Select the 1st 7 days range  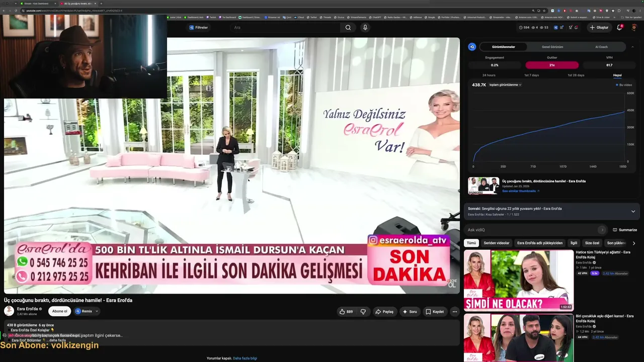coord(531,75)
